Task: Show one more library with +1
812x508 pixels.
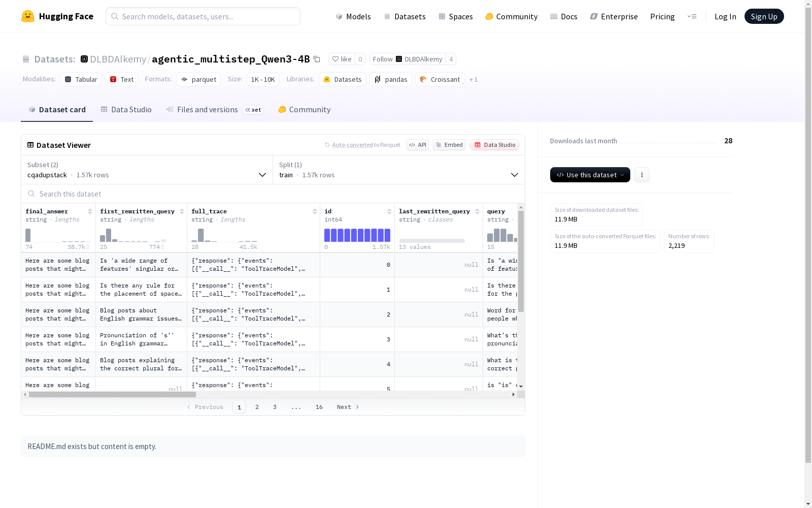Action: [x=473, y=79]
